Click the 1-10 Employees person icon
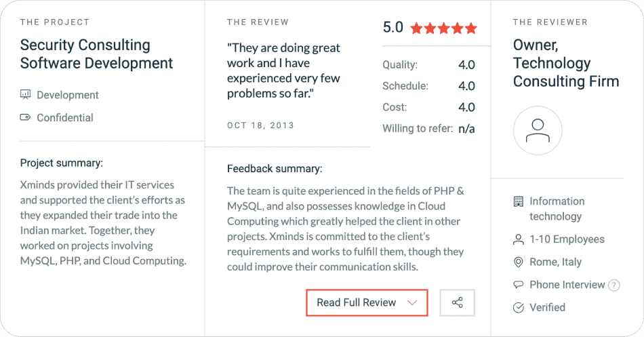Viewport: 644px width, 337px height. (x=519, y=239)
